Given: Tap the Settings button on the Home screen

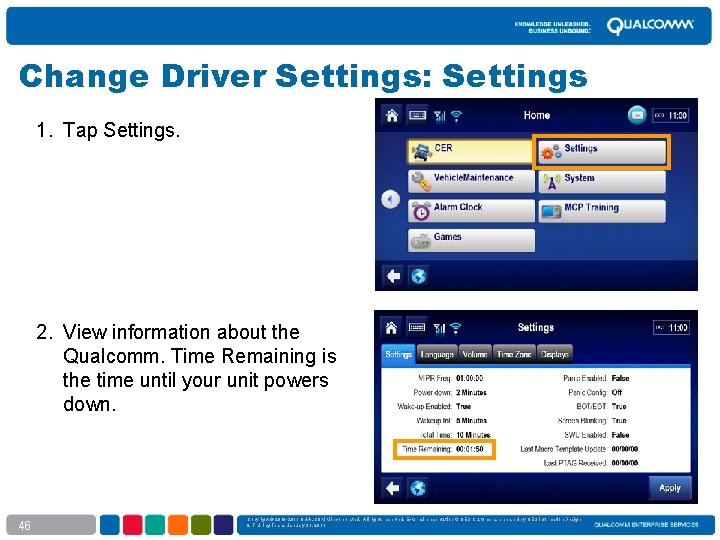Looking at the screenshot, I should [x=602, y=152].
